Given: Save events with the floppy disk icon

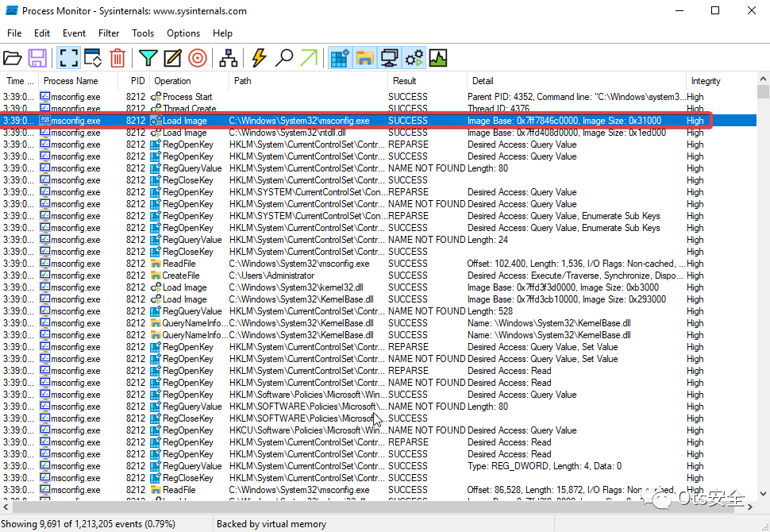Looking at the screenshot, I should pyautogui.click(x=37, y=58).
